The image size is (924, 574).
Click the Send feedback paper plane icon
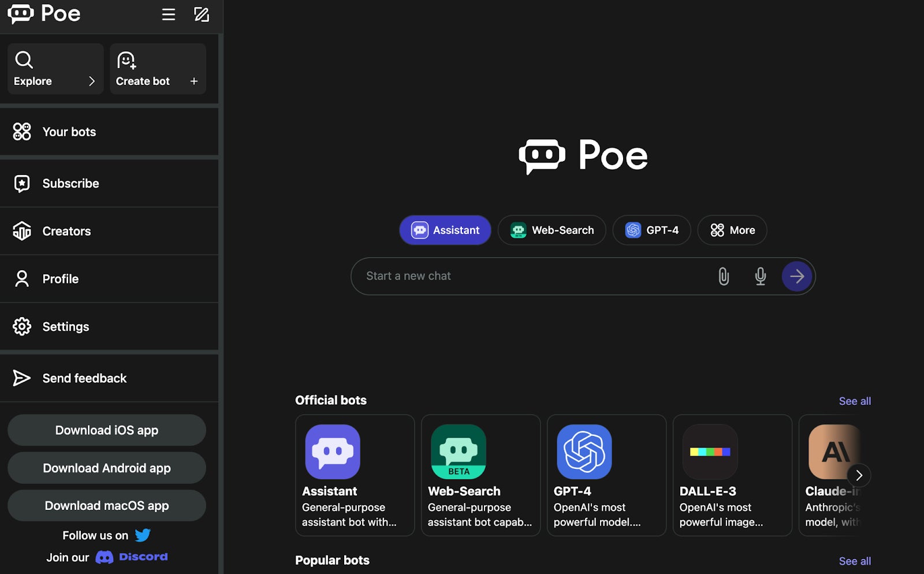coord(21,378)
